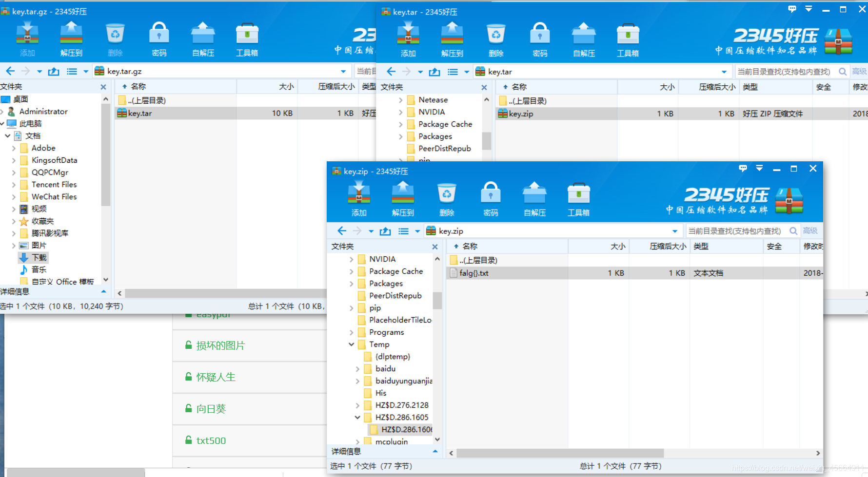Expand the Programs folder node
Screen dimensions: 868x477
(352, 332)
